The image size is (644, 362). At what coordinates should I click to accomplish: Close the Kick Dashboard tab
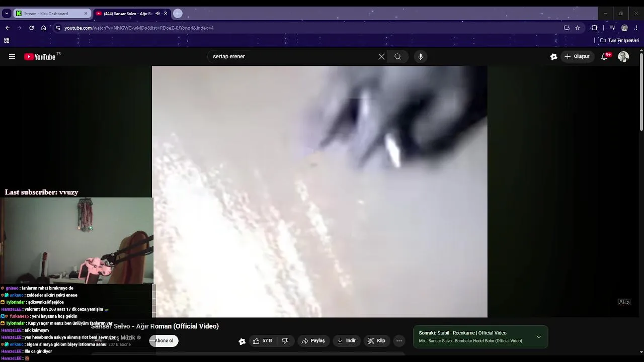[x=86, y=14]
